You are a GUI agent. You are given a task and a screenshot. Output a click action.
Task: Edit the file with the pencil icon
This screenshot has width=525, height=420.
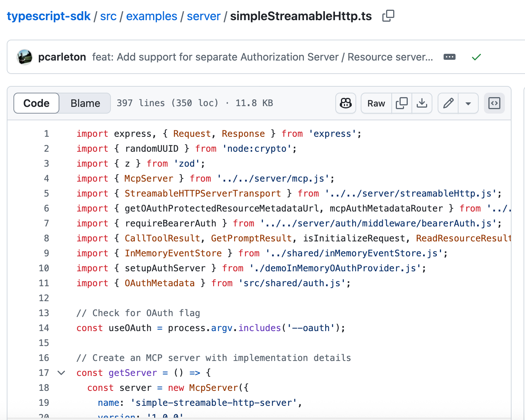[x=448, y=103]
